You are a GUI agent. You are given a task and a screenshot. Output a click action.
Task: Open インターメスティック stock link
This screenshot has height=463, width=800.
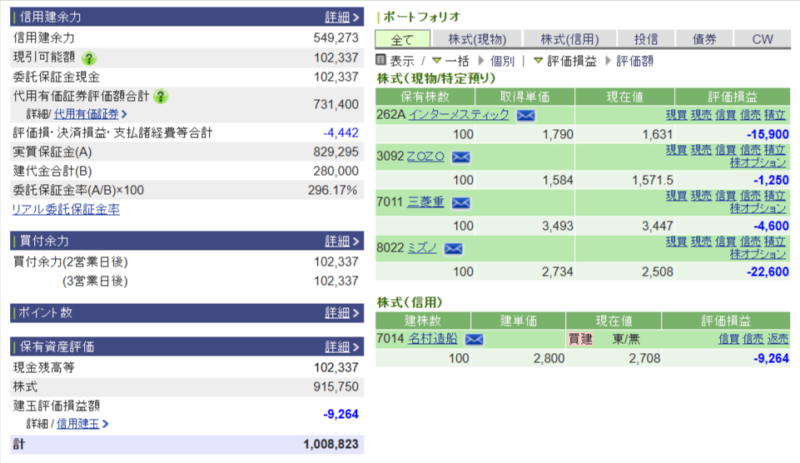[459, 114]
